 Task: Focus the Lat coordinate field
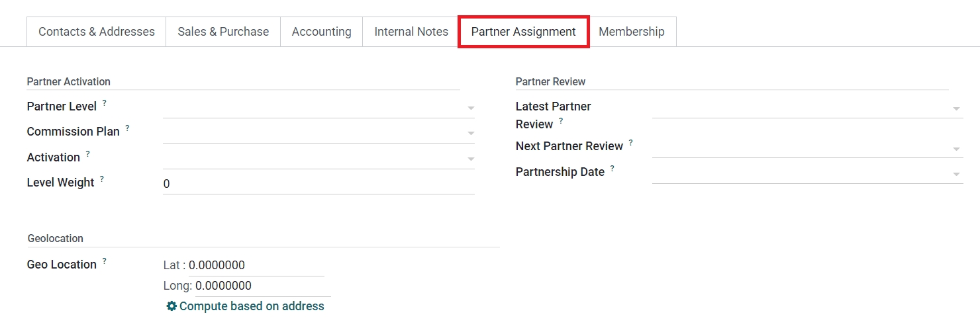(256, 265)
